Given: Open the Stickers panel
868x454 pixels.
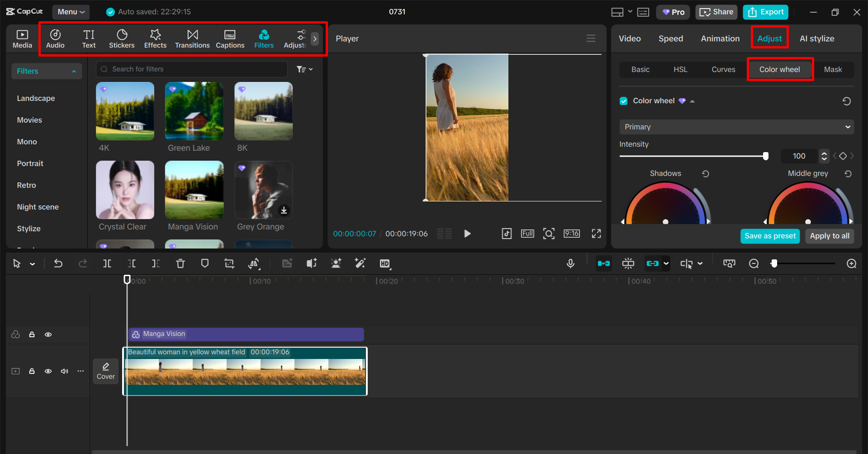Looking at the screenshot, I should pos(122,38).
